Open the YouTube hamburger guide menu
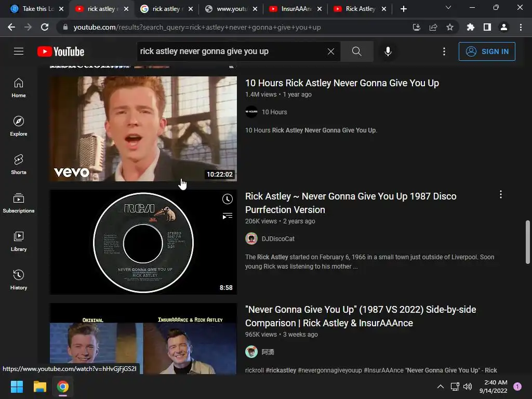 tap(19, 51)
